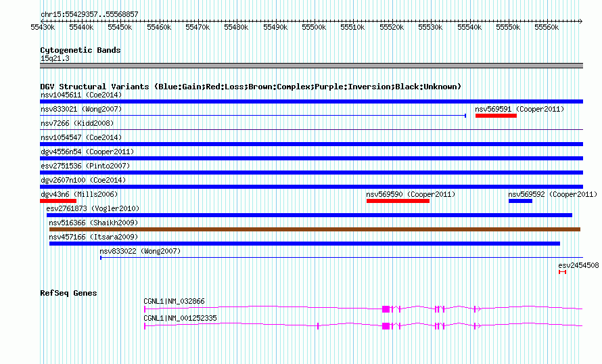Click the 55430k ruler tick label
Viewport: 602px width, 364px height.
[x=43, y=27]
